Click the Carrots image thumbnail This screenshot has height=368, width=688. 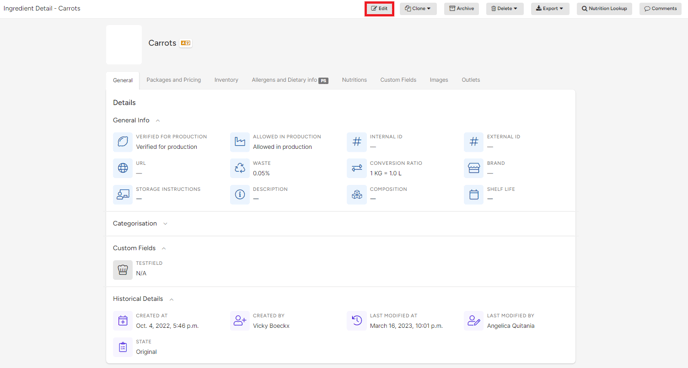coord(124,45)
